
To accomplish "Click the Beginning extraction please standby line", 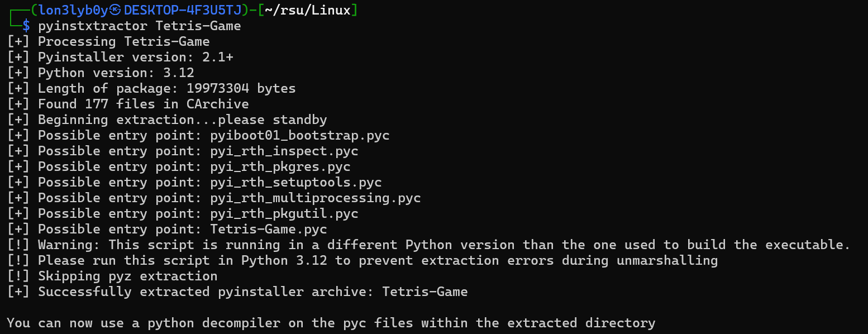I will point(182,120).
